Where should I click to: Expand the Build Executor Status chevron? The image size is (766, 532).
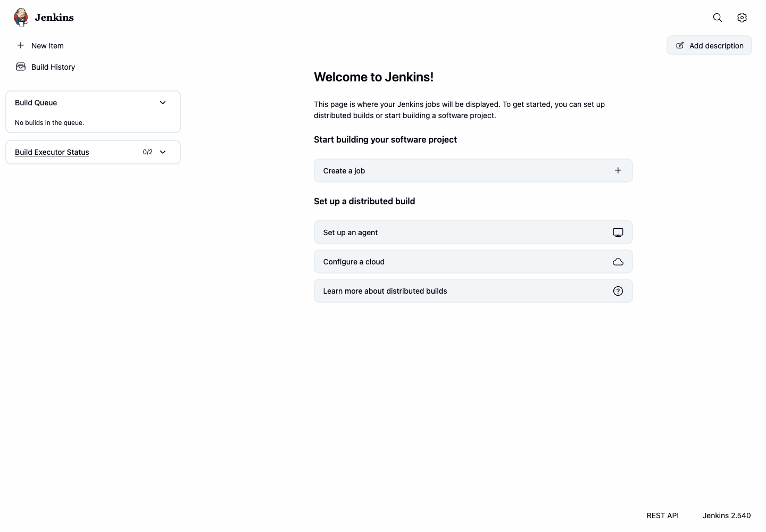coord(163,152)
